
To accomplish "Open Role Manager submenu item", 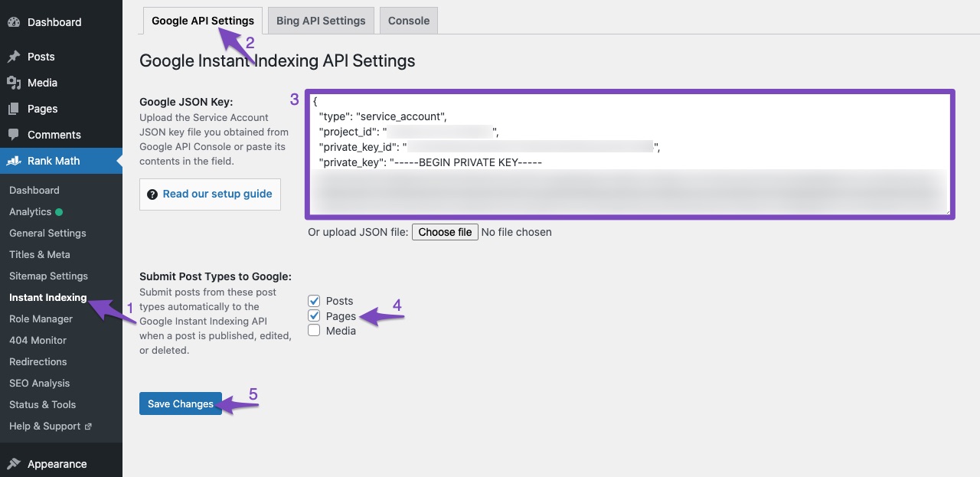I will [41, 319].
